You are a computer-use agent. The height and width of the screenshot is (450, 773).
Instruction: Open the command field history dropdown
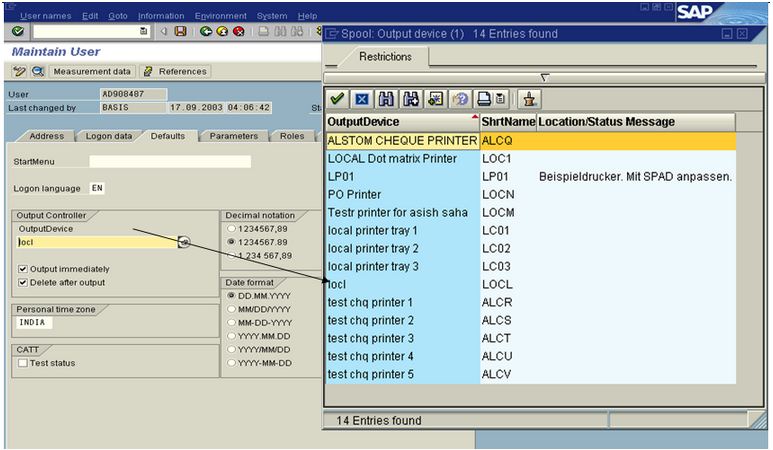(x=143, y=32)
